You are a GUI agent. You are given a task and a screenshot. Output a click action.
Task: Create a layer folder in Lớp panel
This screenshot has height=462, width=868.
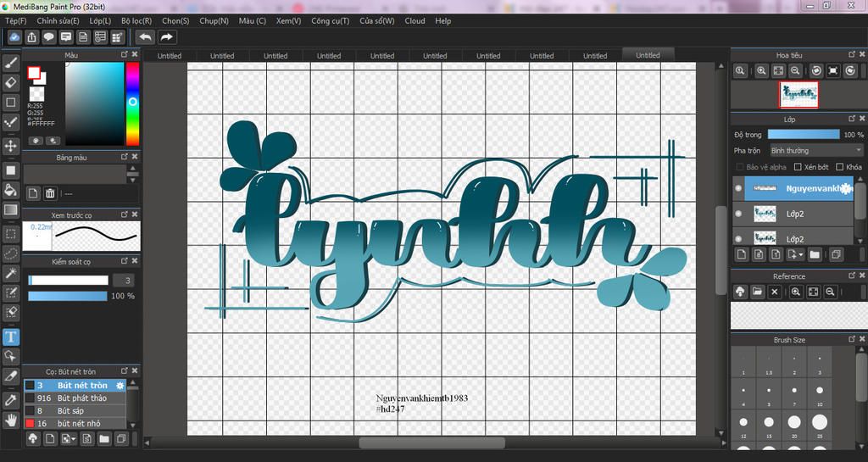(815, 254)
